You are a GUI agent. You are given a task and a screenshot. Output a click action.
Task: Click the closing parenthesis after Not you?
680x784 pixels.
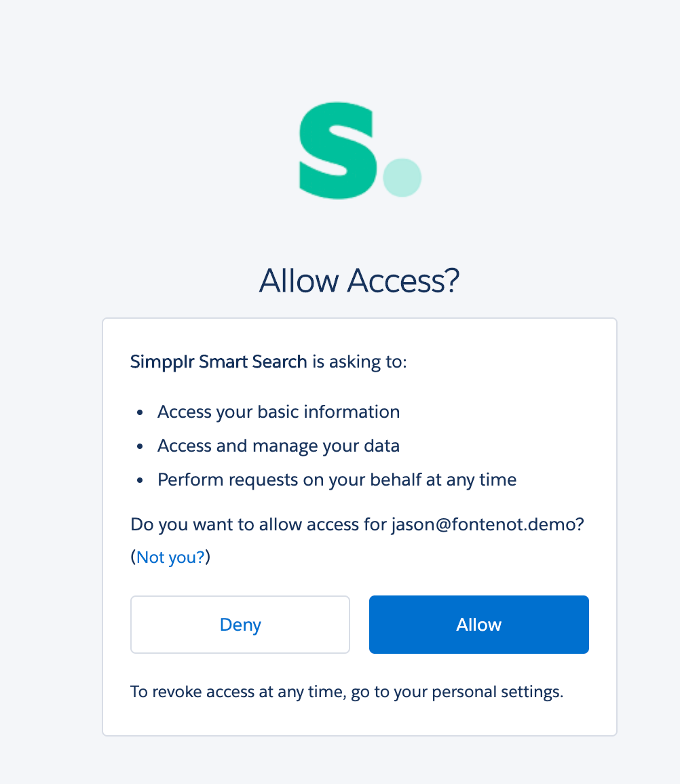[208, 557]
